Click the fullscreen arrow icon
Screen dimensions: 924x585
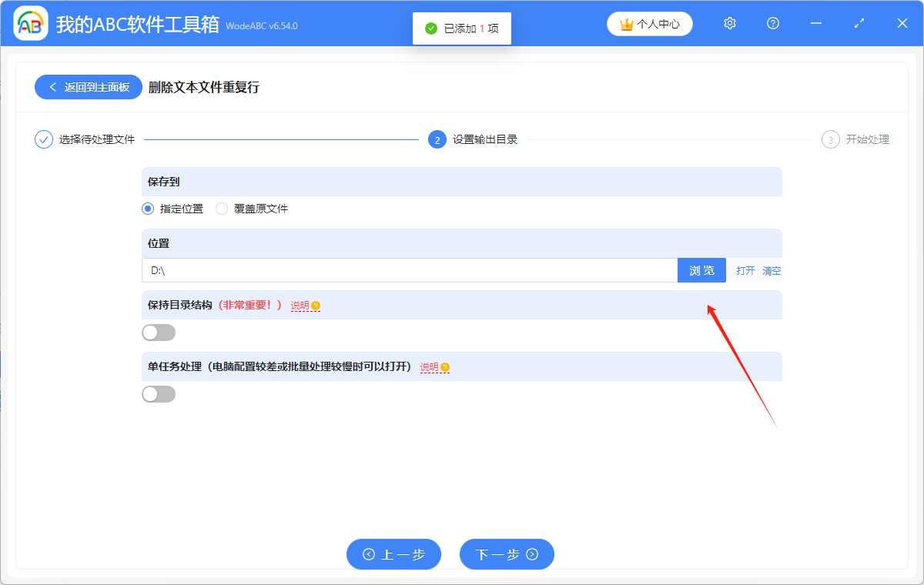pos(859,23)
